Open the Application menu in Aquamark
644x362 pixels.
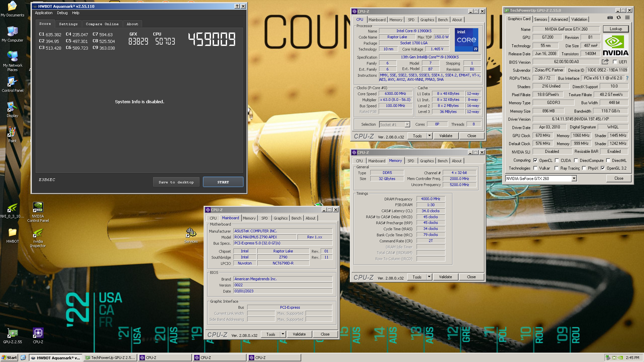click(x=44, y=13)
